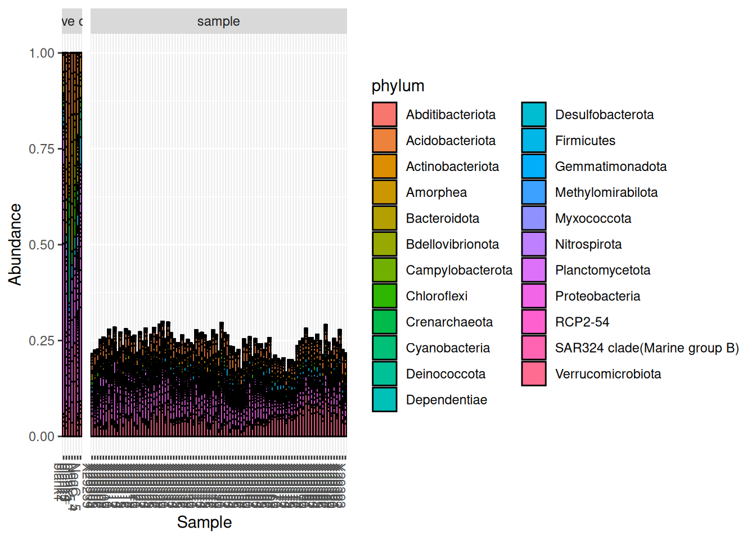Click the Desulfobacterota legend swatch
This screenshot has width=756, height=540.
tap(533, 115)
